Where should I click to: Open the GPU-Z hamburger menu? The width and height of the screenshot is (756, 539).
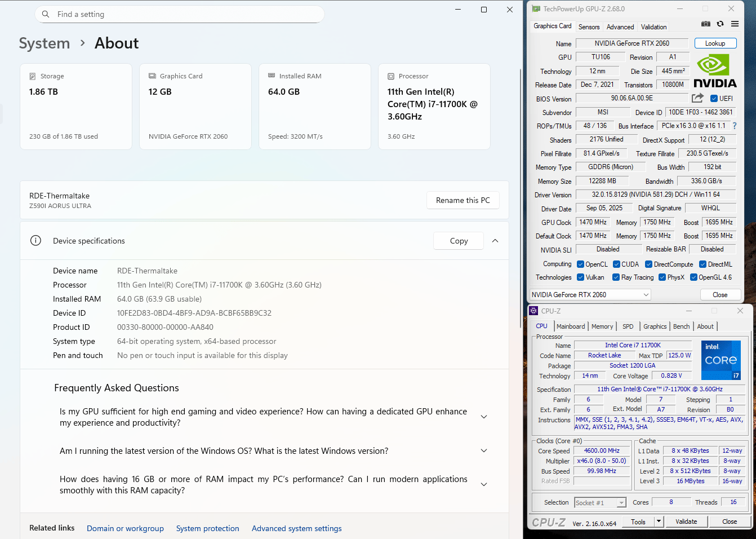point(735,24)
